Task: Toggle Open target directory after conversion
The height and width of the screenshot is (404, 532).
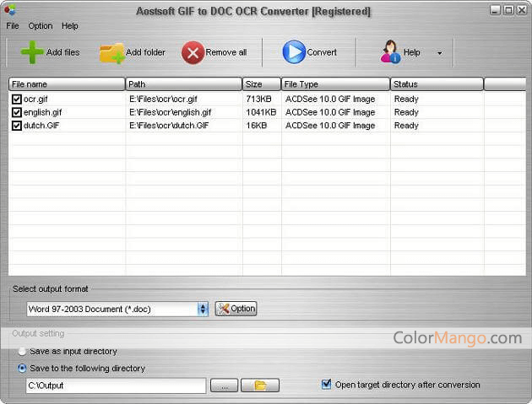Action: (326, 385)
